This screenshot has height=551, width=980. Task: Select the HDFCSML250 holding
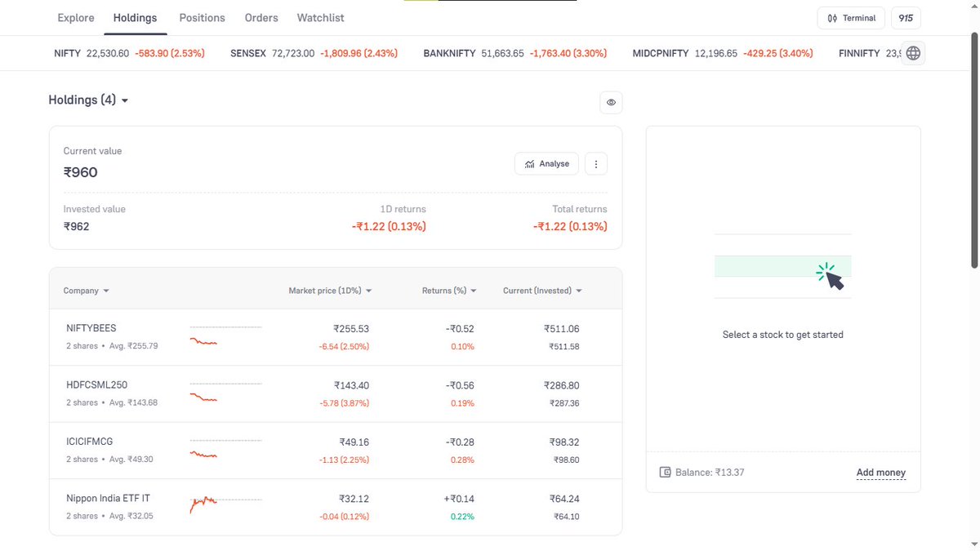pos(336,393)
